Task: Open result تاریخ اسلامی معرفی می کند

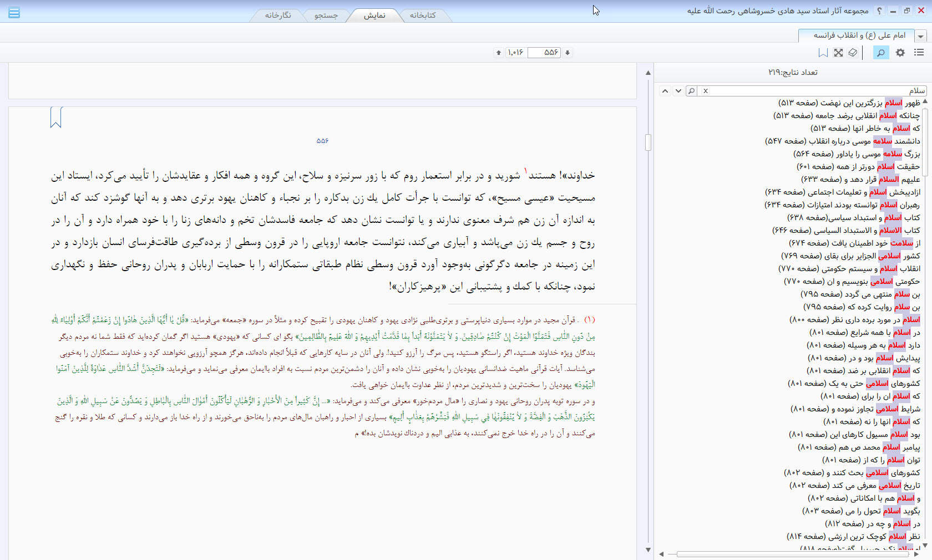Action: click(855, 486)
